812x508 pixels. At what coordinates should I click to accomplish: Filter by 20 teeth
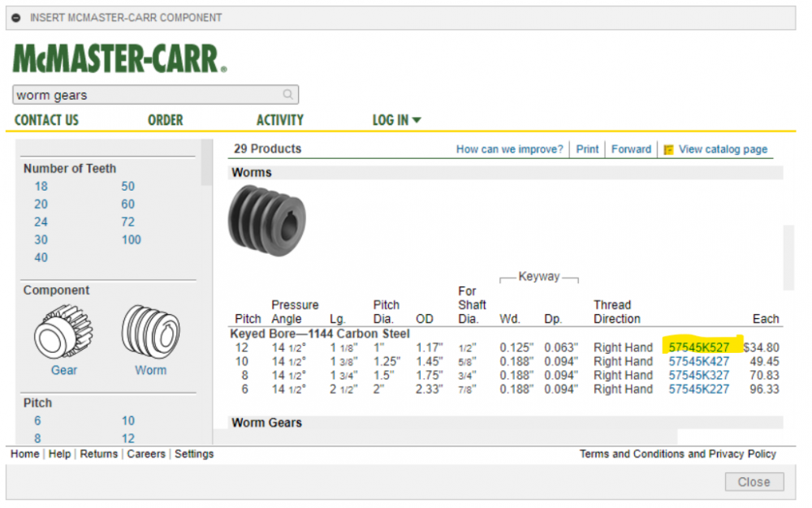[x=41, y=204]
